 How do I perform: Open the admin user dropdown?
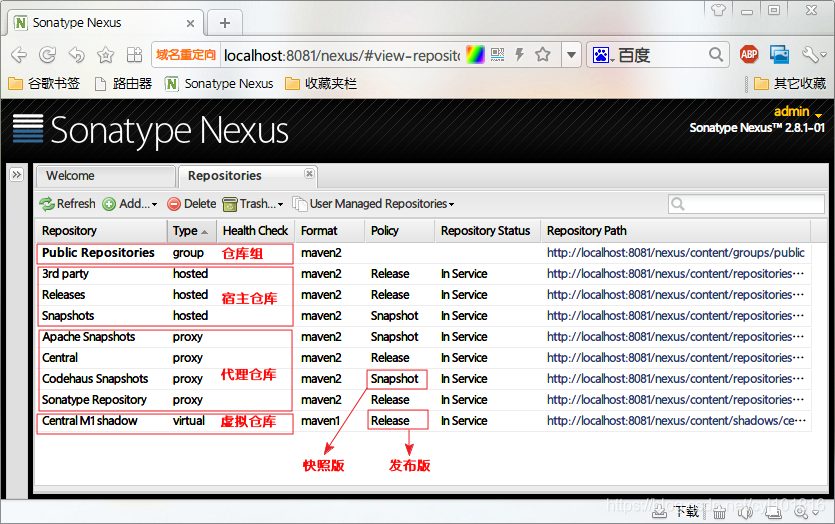[x=798, y=112]
